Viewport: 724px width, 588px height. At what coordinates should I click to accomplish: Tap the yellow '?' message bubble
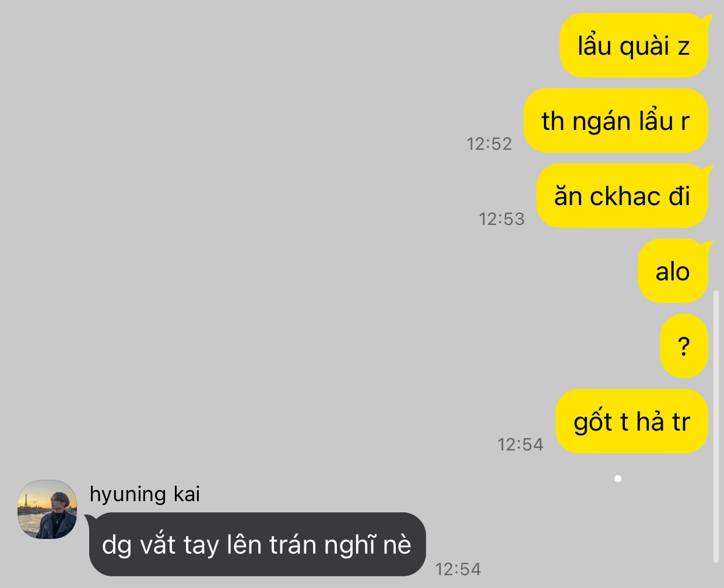(684, 346)
